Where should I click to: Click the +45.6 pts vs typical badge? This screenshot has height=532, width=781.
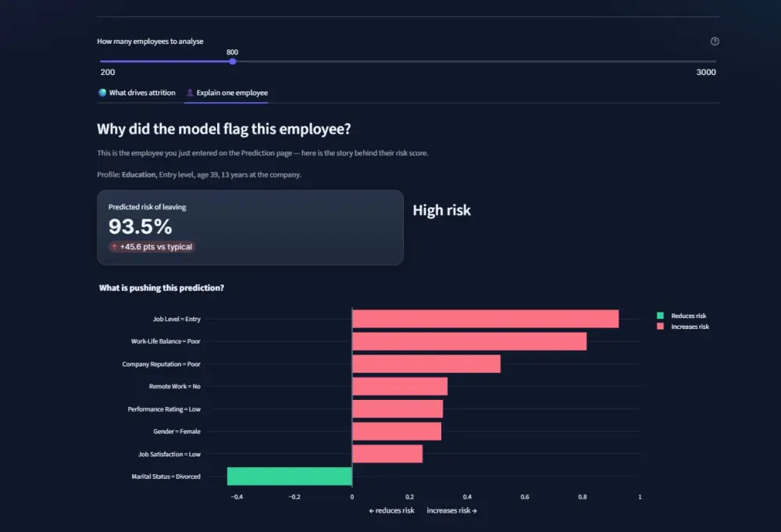click(152, 247)
